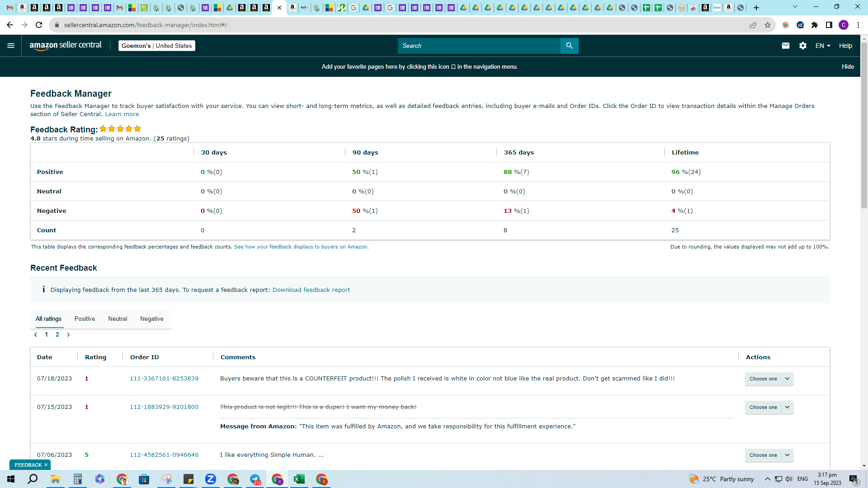The height and width of the screenshot is (488, 868).
Task: Hide the favorite pages banner
Action: pos(848,66)
